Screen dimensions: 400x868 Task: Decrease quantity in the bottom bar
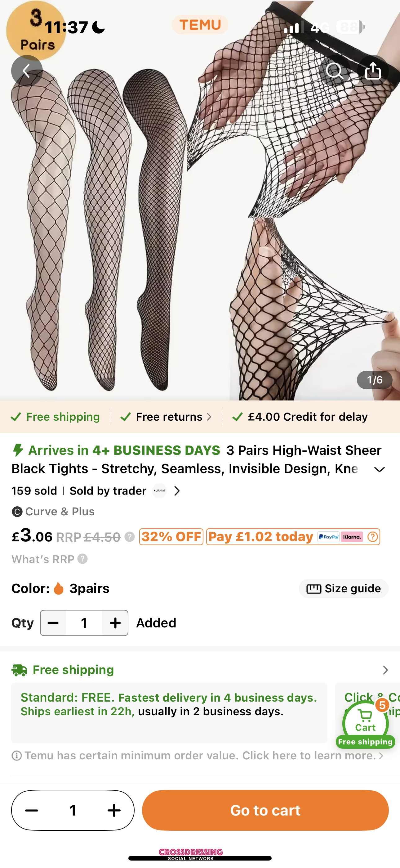coord(32,810)
